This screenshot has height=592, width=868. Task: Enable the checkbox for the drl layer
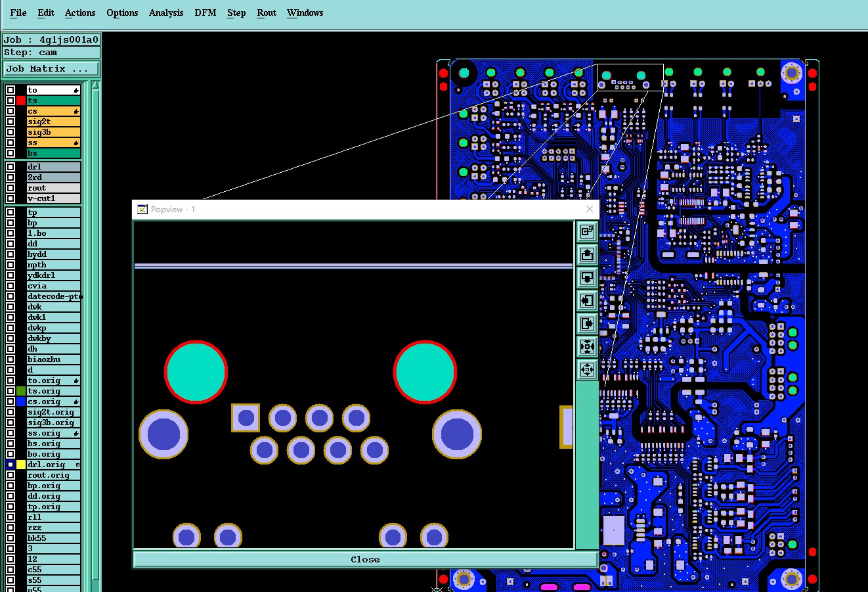click(x=11, y=167)
